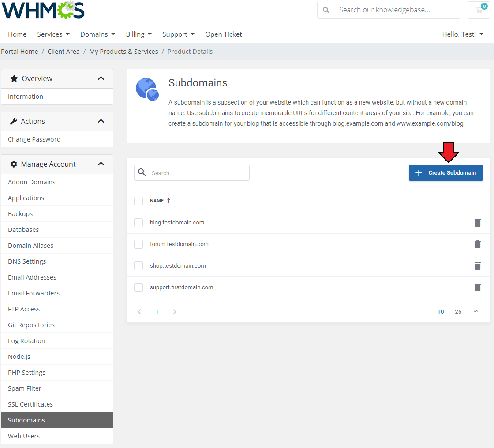The image size is (494, 448).
Task: Delete the shop.testdomain.com subdomain
Action: coord(478,266)
